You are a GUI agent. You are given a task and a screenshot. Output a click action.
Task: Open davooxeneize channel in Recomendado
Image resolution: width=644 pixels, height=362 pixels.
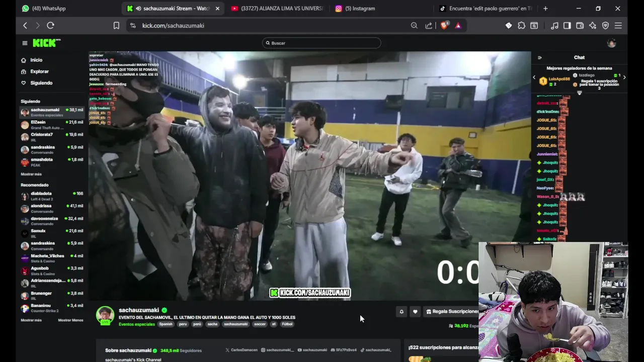[52, 221]
